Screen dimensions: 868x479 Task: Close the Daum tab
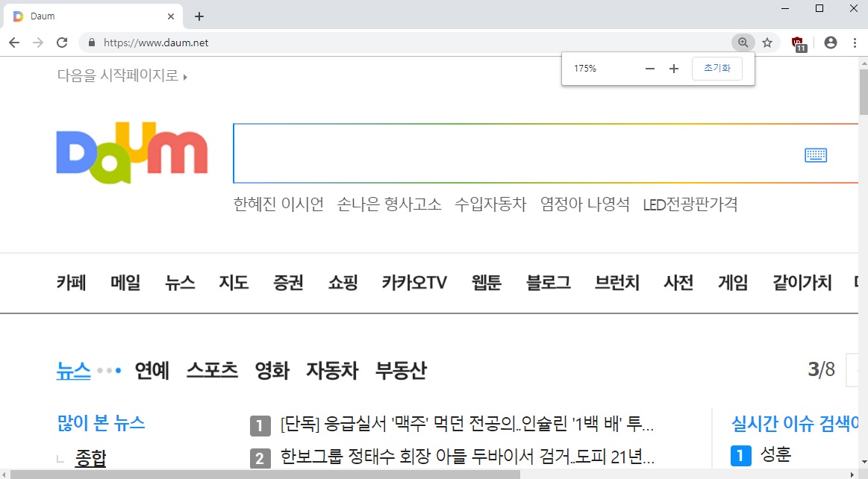171,16
